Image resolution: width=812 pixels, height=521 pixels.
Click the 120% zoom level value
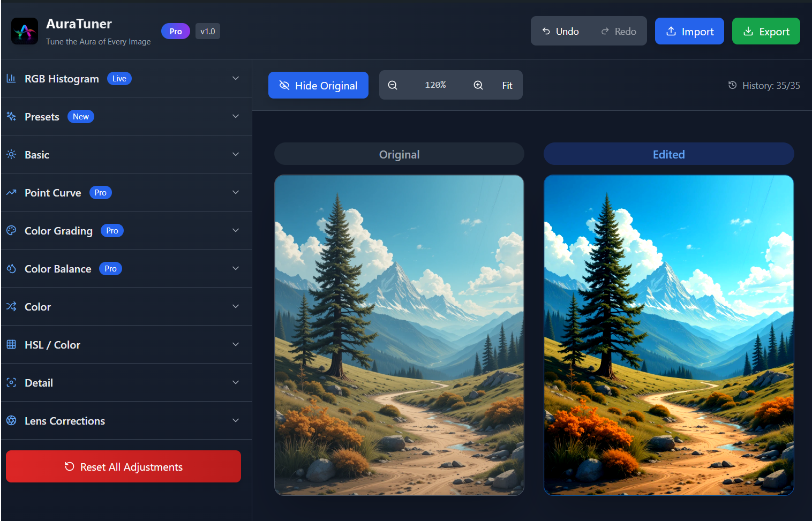point(435,85)
